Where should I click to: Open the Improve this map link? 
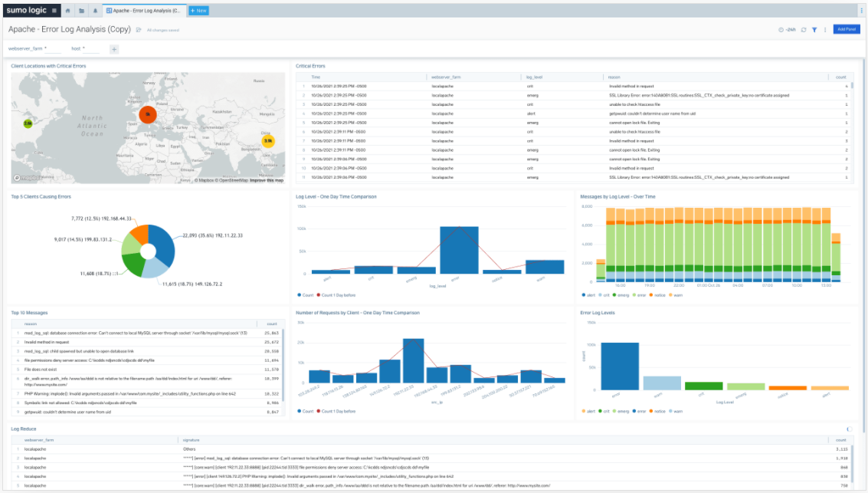[x=267, y=181]
